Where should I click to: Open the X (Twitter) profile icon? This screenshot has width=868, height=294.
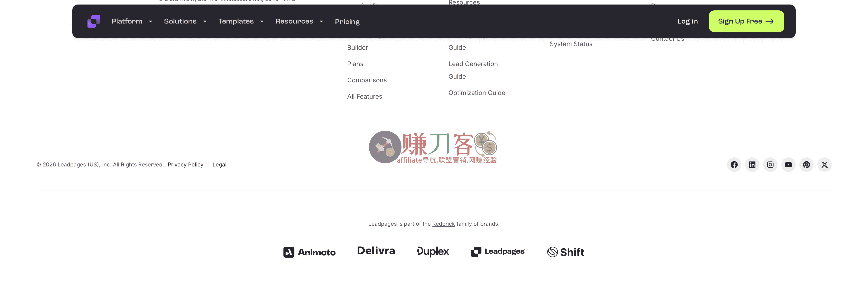tap(825, 165)
